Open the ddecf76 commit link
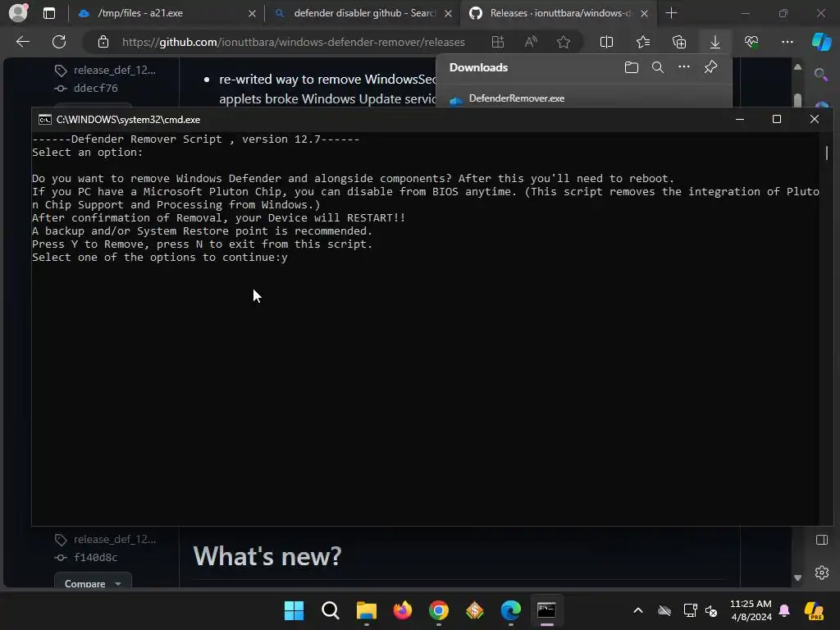 click(95, 88)
